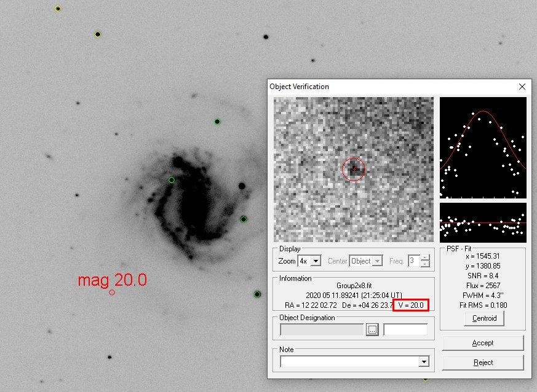Click the red centroid circle in zoomed preview

[354, 169]
